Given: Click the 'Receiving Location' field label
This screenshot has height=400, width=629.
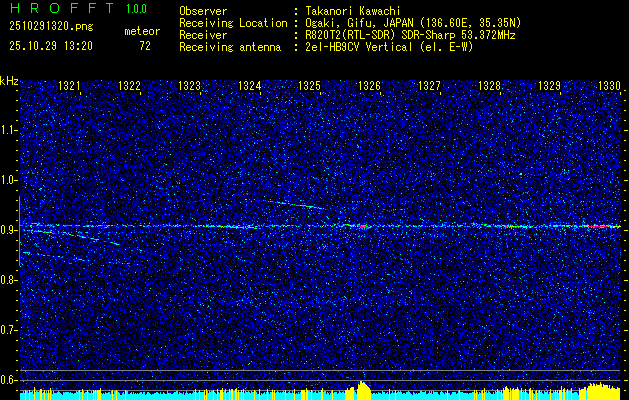Looking at the screenshot, I should pos(233,23).
